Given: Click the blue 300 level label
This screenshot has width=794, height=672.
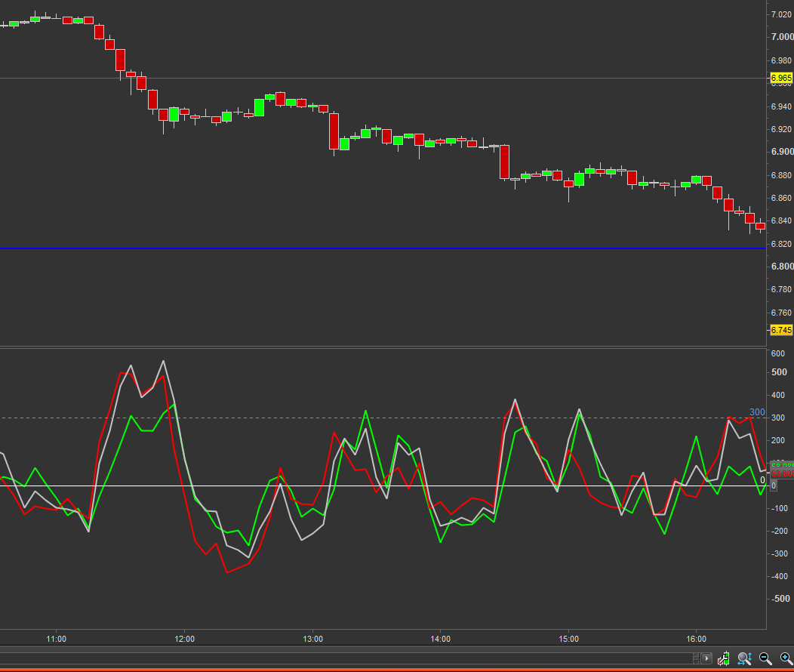Looking at the screenshot, I should pyautogui.click(x=757, y=412).
